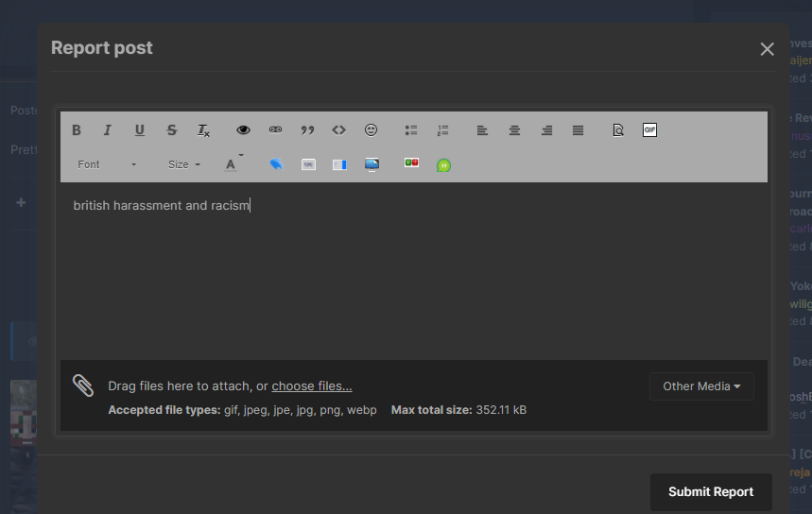Apply underline formatting
Viewport: 812px width, 514px height.
pyautogui.click(x=139, y=130)
